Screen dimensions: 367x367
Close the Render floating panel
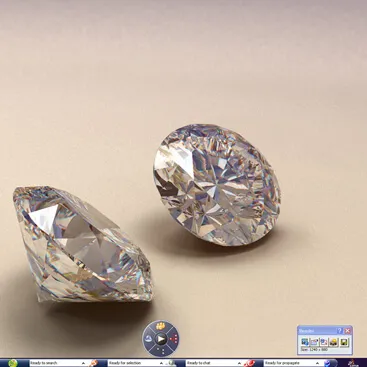point(348,331)
